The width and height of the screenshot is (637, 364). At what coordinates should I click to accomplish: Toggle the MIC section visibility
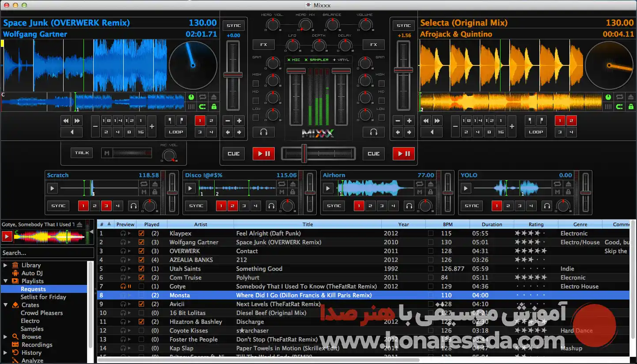(293, 60)
